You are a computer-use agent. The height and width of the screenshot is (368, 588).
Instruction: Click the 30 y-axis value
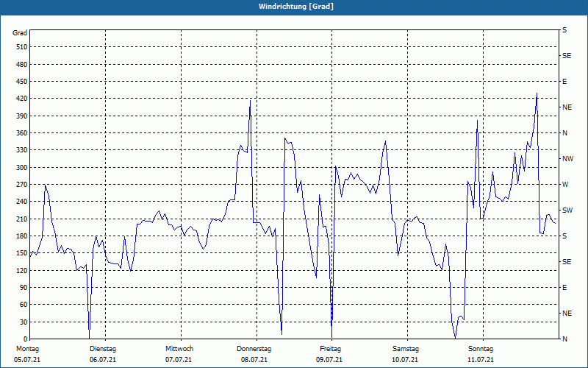(x=24, y=322)
